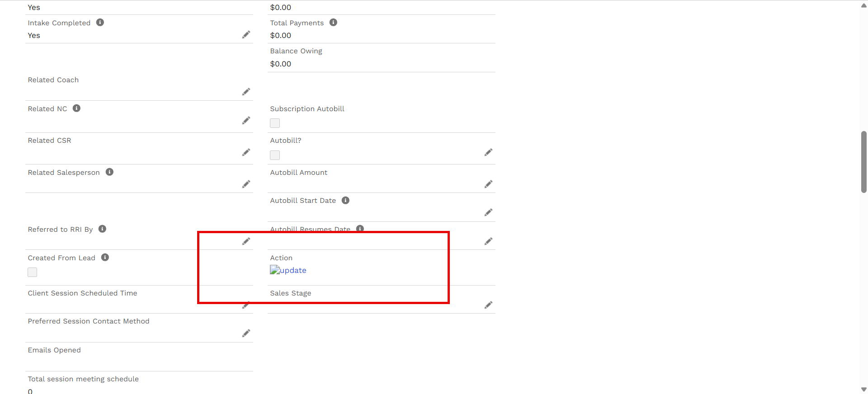Image resolution: width=868 pixels, height=394 pixels.
Task: Show info for Total Payments
Action: (x=333, y=23)
